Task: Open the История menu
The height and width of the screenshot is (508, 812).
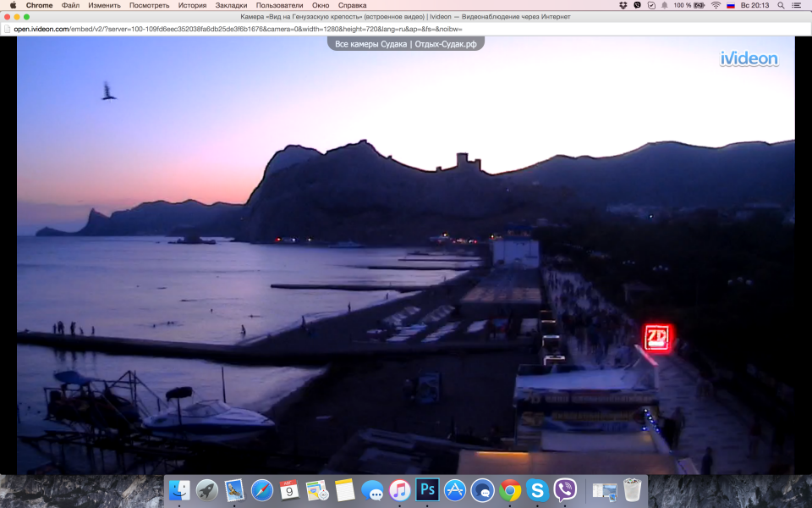Action: tap(192, 5)
